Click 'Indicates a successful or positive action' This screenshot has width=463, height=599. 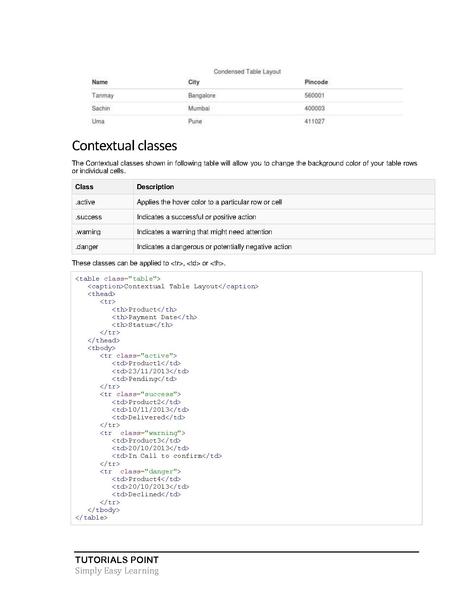tap(196, 217)
